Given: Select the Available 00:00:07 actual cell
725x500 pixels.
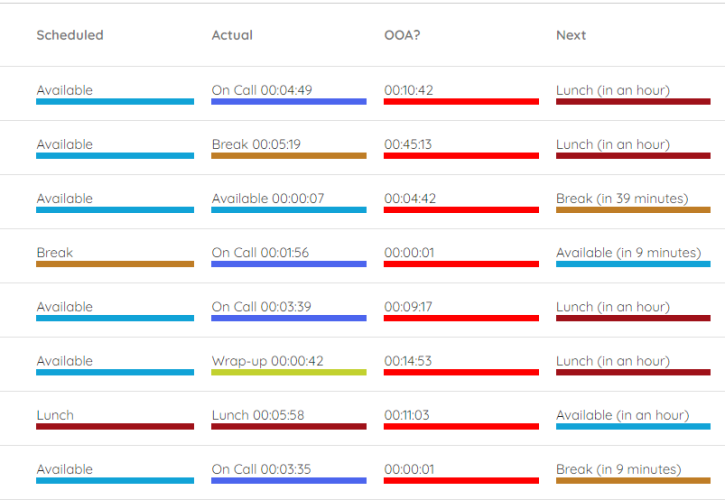Looking at the screenshot, I should coord(268,199).
